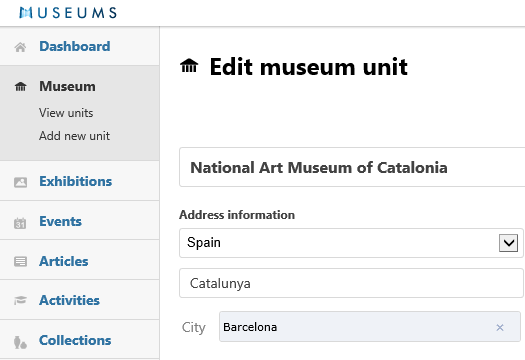Click the Edit museum unit heading

(308, 67)
